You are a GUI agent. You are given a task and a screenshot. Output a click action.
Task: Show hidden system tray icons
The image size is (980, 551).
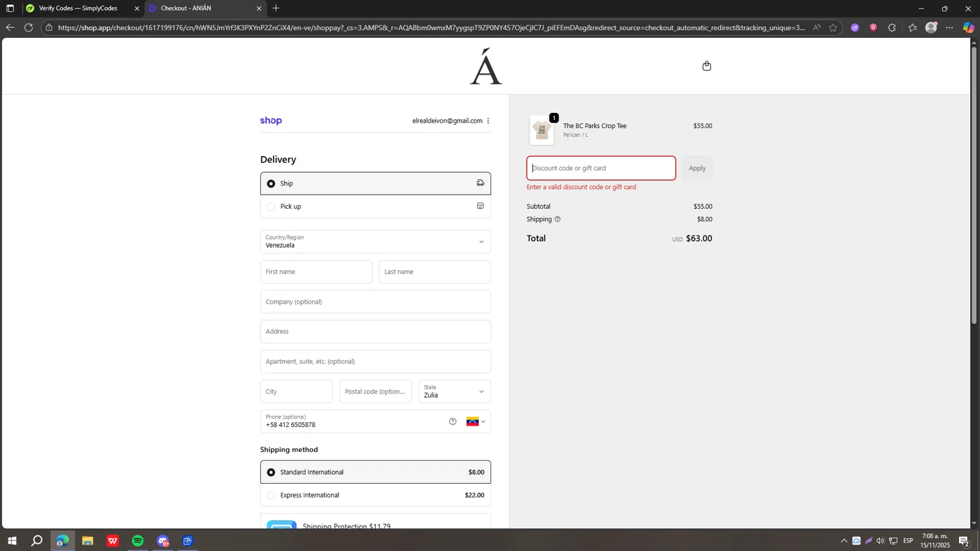pos(844,541)
